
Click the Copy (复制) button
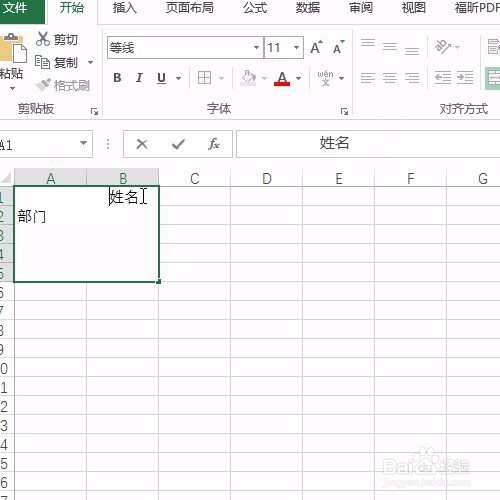click(x=57, y=62)
